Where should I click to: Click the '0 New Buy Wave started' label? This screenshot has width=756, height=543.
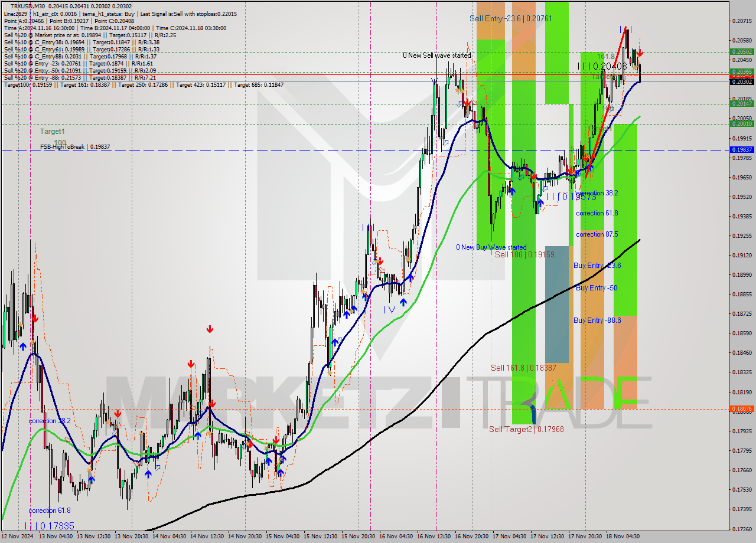click(491, 247)
